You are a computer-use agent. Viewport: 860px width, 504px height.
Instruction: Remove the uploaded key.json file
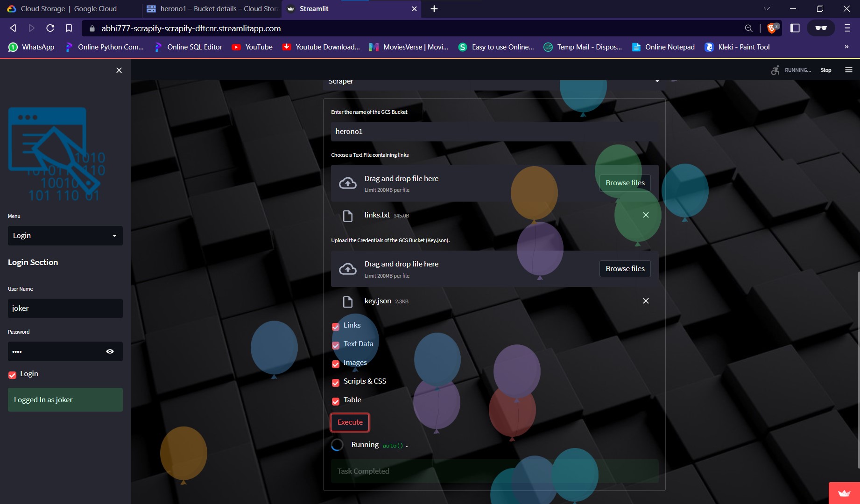pyautogui.click(x=646, y=301)
